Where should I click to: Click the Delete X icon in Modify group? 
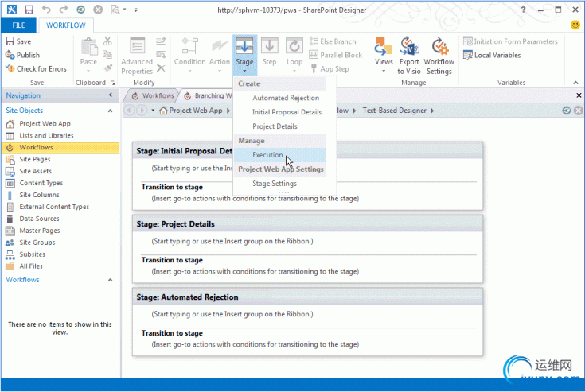[x=161, y=68]
